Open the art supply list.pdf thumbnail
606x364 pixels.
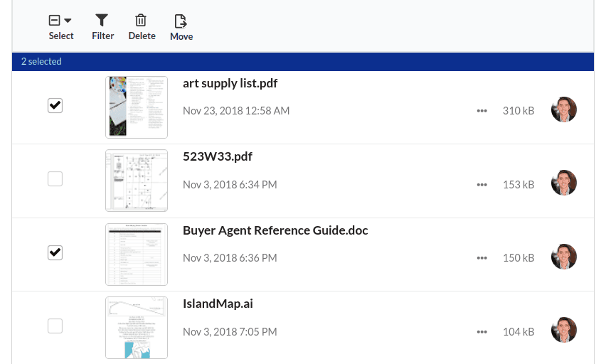[137, 107]
